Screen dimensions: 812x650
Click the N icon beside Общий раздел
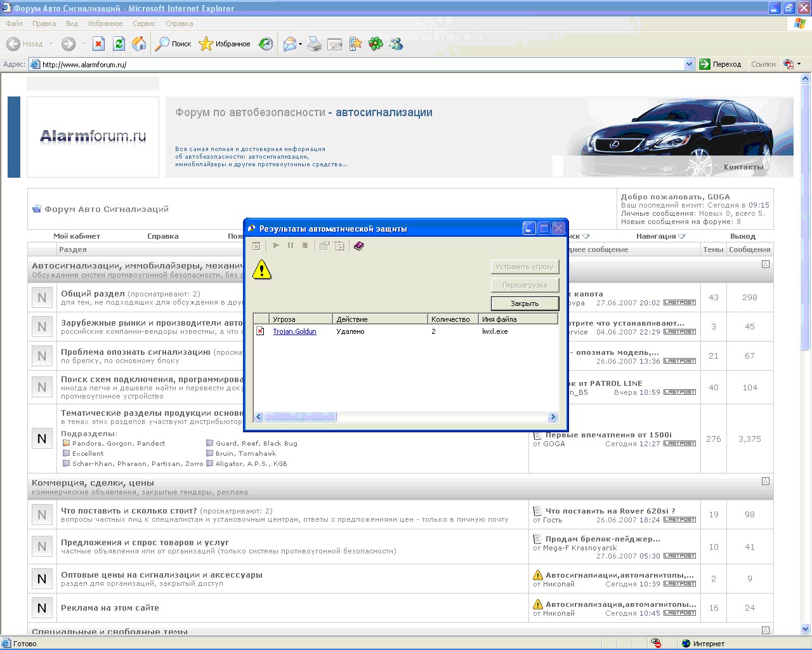[x=42, y=297]
